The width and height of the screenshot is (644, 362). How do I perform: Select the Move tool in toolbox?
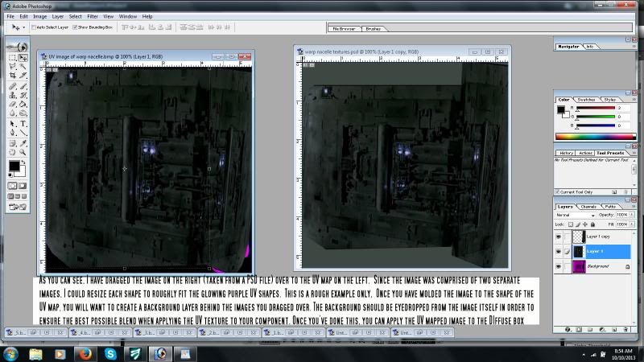click(23, 58)
